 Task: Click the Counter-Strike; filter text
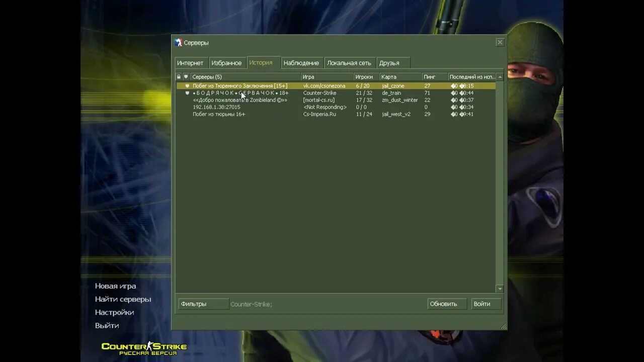(x=251, y=304)
